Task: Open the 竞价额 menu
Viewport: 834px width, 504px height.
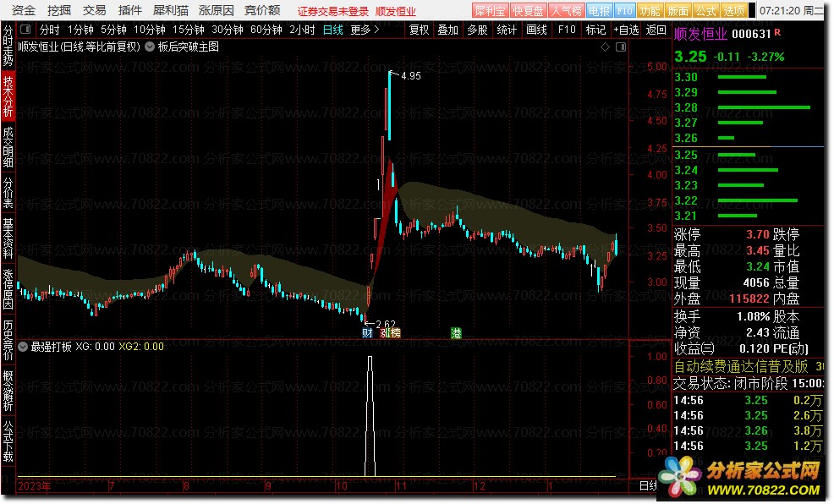Action: pos(262,10)
